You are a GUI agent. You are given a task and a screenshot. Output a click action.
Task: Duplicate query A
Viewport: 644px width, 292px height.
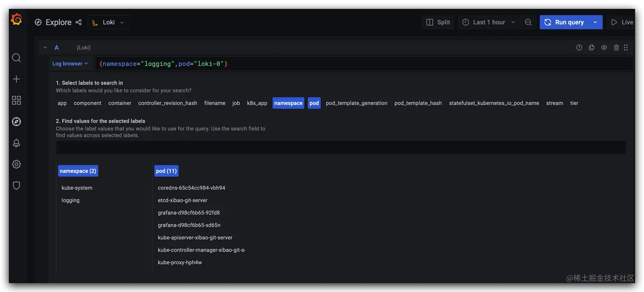coord(592,48)
